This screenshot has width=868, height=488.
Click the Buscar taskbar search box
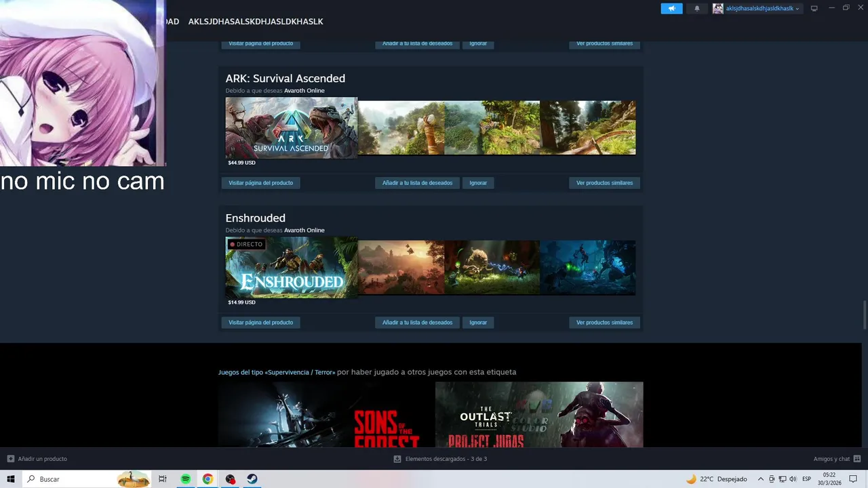point(87,479)
